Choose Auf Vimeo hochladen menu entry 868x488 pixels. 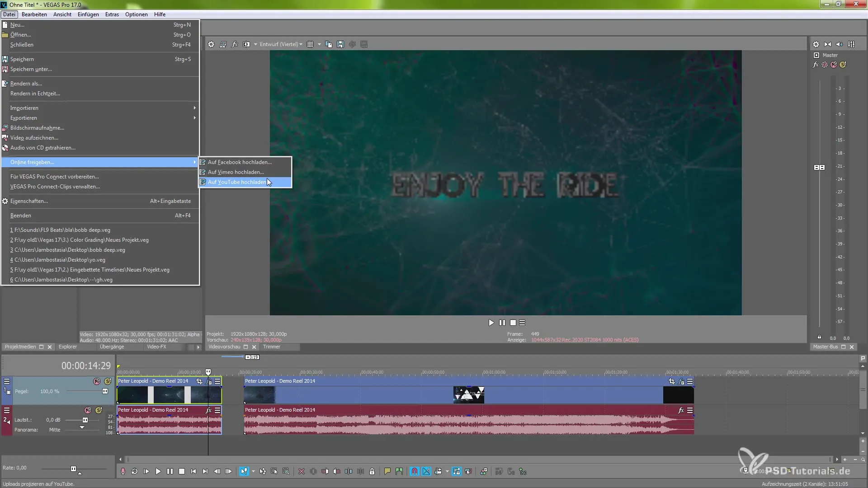[245, 172]
